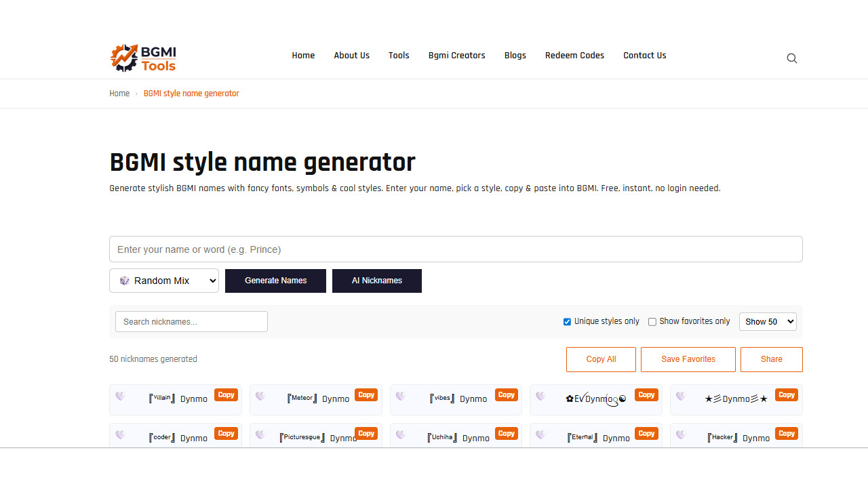Click the Save Favorites button
This screenshot has height=488, width=868.
point(688,359)
